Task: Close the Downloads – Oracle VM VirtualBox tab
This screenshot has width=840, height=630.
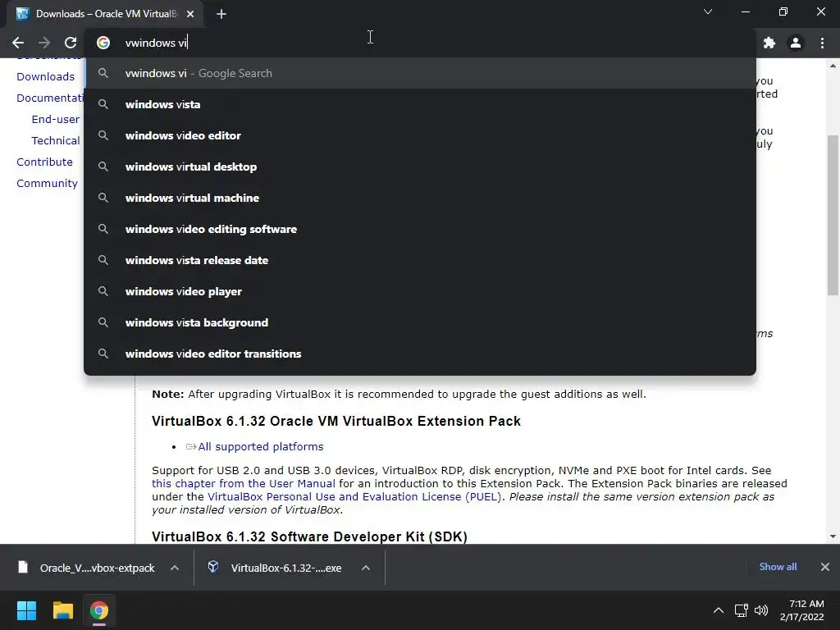Action: click(190, 14)
